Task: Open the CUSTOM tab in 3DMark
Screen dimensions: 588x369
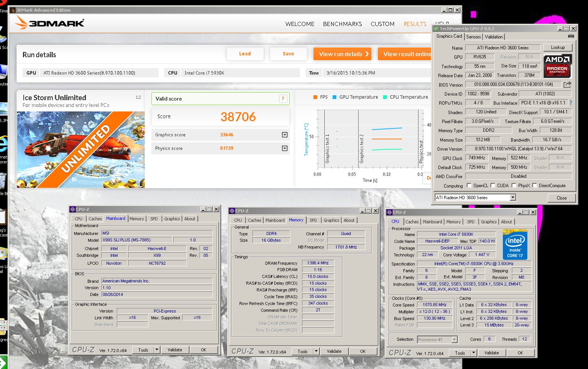Action: pyautogui.click(x=382, y=24)
